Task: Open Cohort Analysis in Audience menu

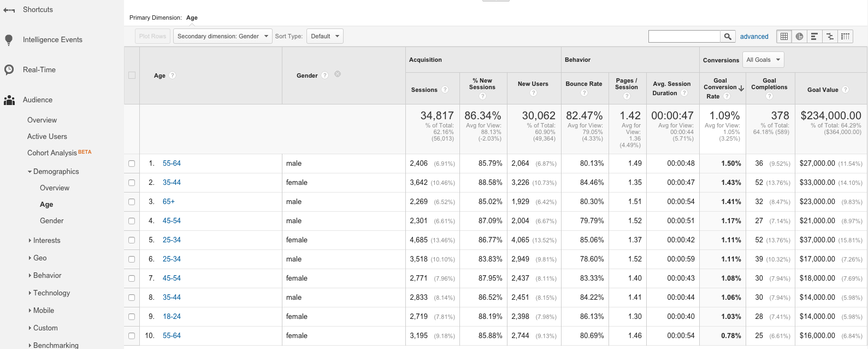Action: click(52, 153)
